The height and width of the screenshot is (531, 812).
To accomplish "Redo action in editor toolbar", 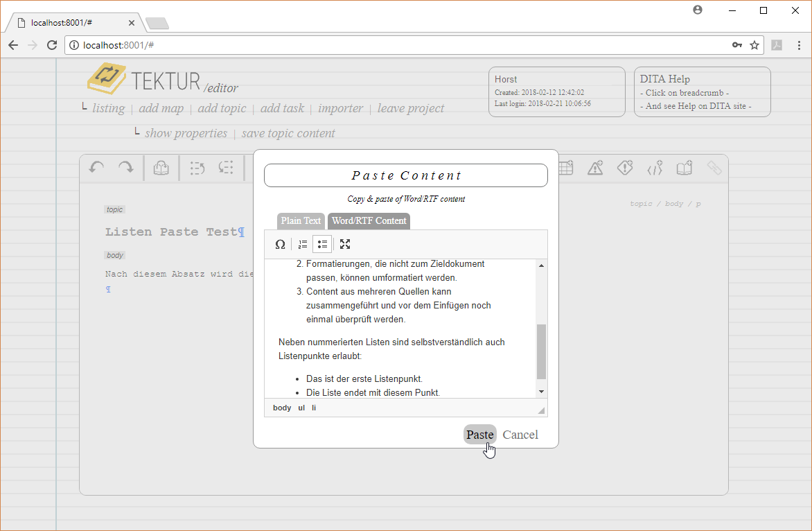I will [x=125, y=168].
